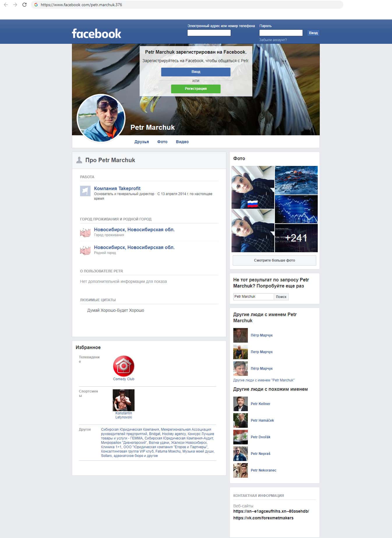The image size is (392, 538).
Task: Switch to the Друзья tab
Action: coord(142,142)
